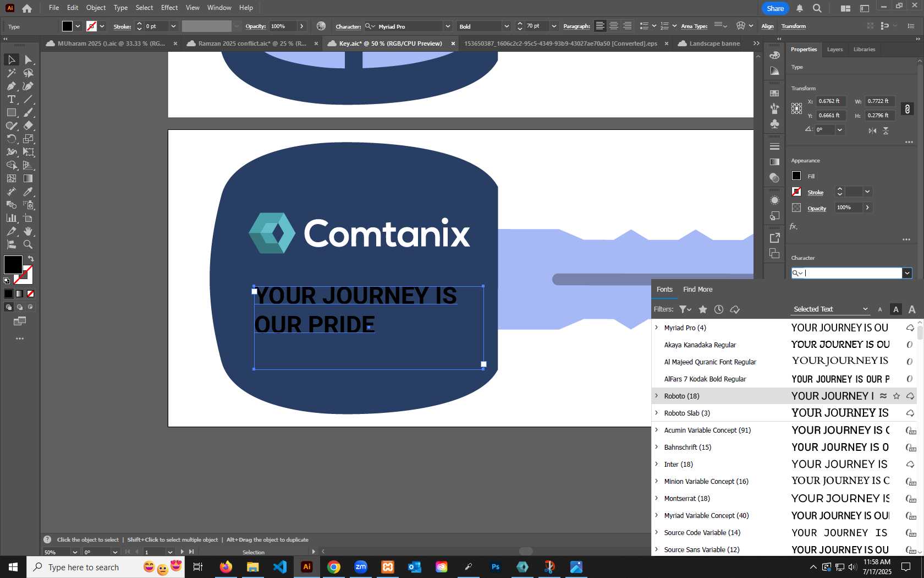924x578 pixels.
Task: Open the font style Bold dropdown
Action: tap(506, 26)
